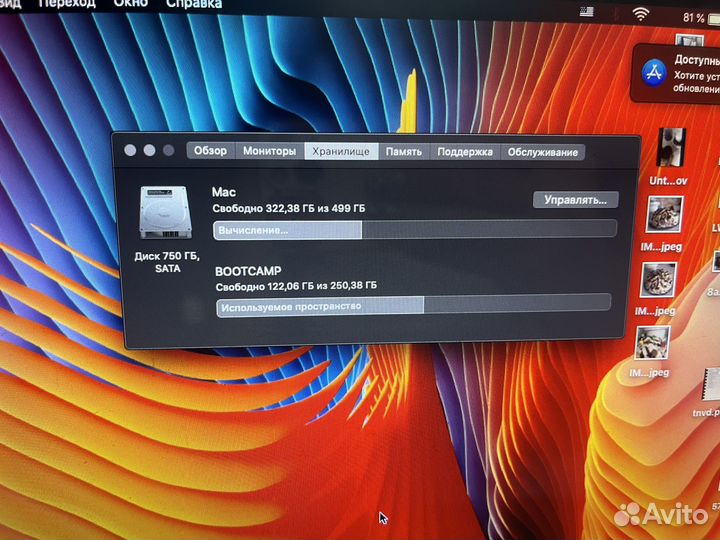The image size is (720, 540).
Task: Click the BOOTCAMP volume name
Action: [x=248, y=271]
